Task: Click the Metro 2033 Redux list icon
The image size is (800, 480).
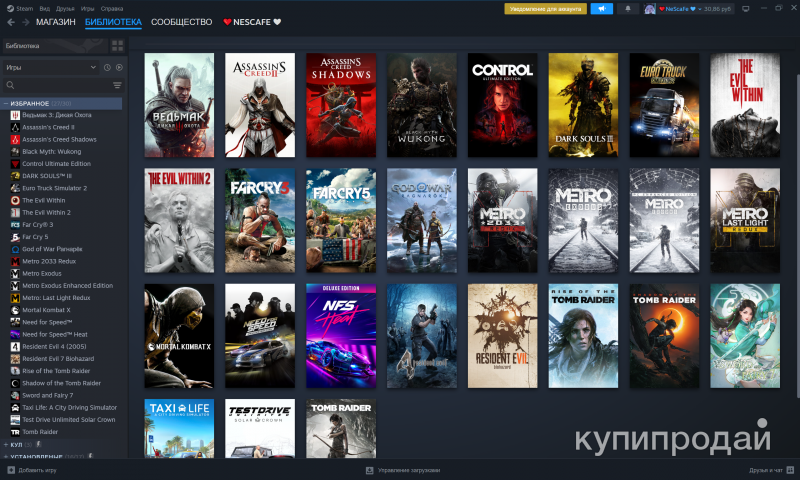Action: click(x=15, y=261)
